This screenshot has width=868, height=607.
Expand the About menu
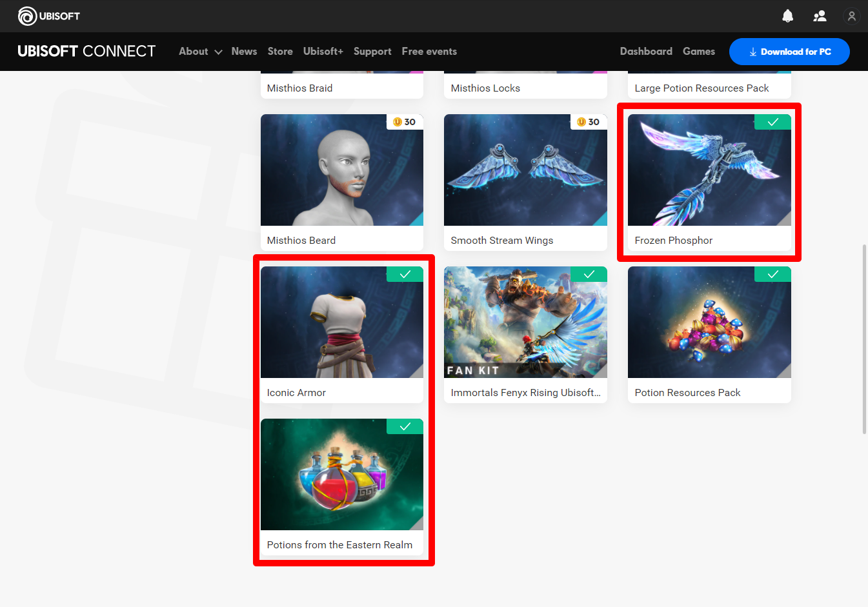(200, 52)
